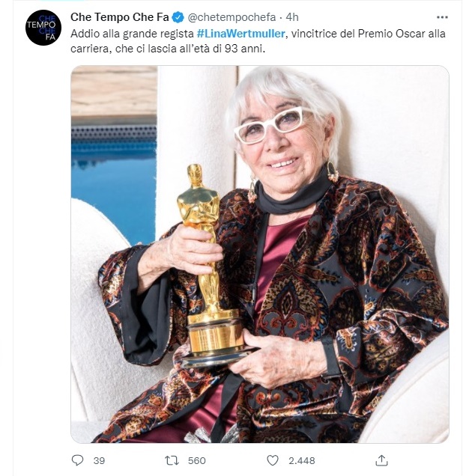Open the #LinaWertmuller hashtag link
The height and width of the screenshot is (476, 463).
click(x=241, y=34)
